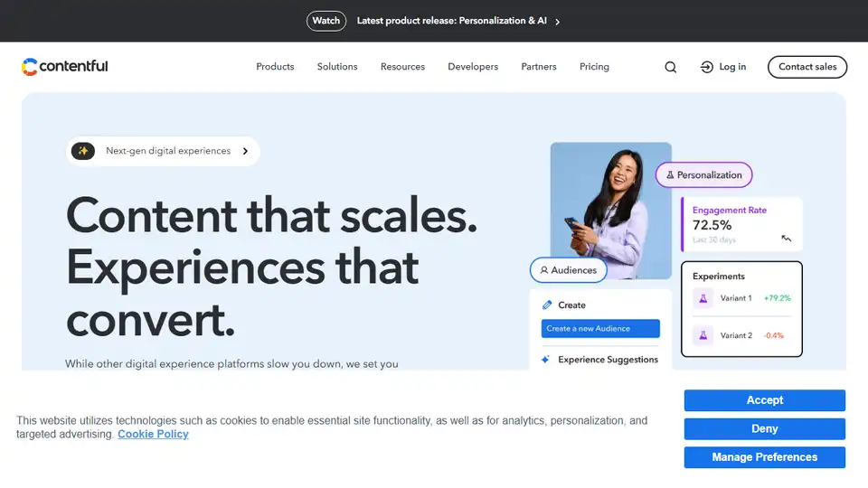Image resolution: width=868 pixels, height=488 pixels.
Task: Click the Watch pill in announcement bar
Action: (x=326, y=21)
